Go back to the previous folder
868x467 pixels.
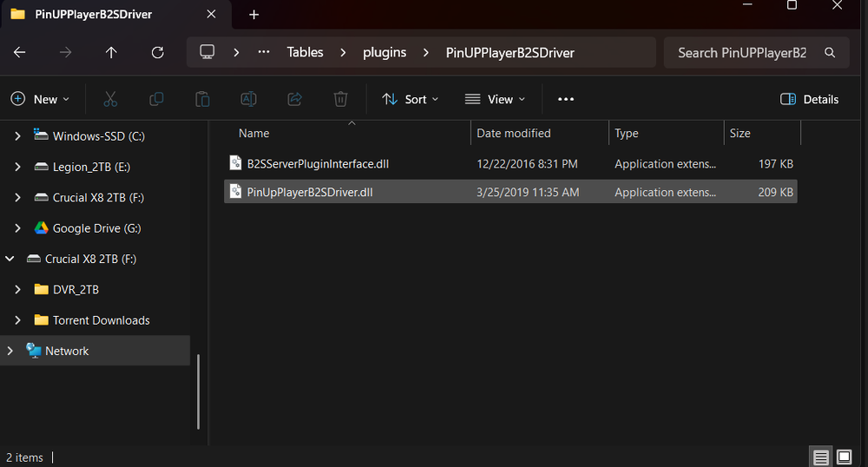click(19, 53)
